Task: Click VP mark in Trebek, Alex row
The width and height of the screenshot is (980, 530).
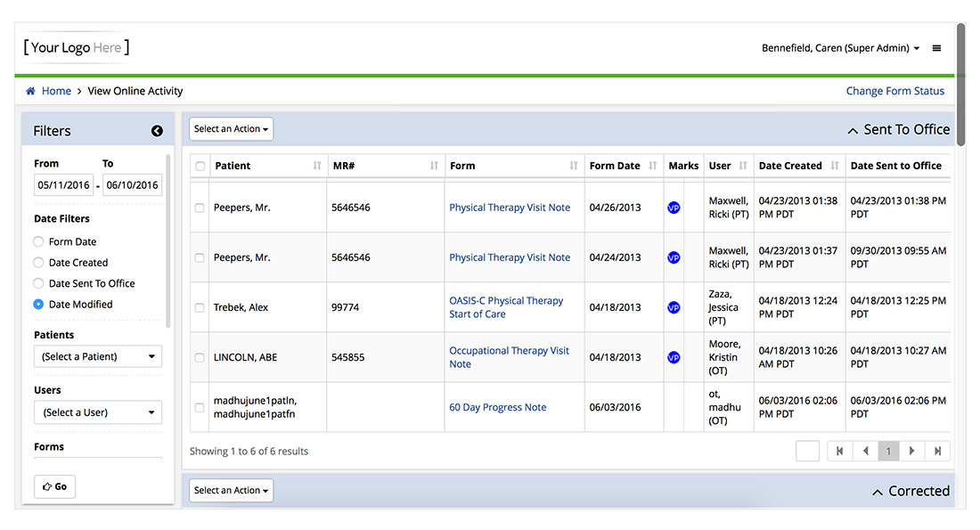Action: pos(674,307)
